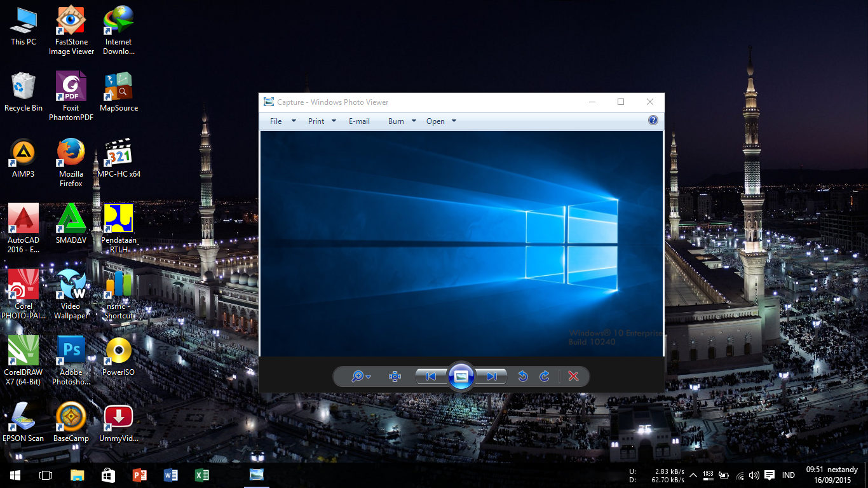Select the MPC-HC x64 shortcut

click(x=119, y=159)
